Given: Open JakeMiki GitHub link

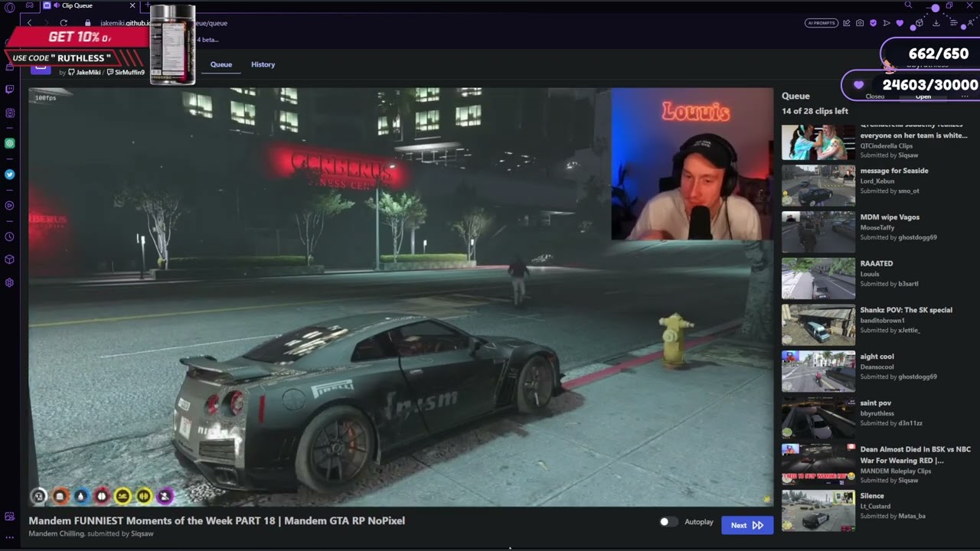Looking at the screenshot, I should pos(84,72).
